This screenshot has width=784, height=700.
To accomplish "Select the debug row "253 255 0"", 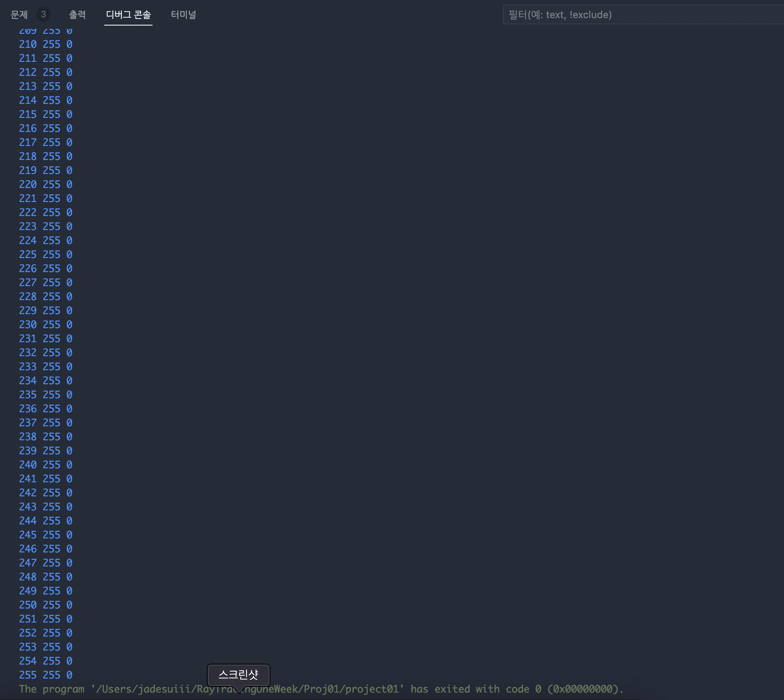I will [x=46, y=647].
